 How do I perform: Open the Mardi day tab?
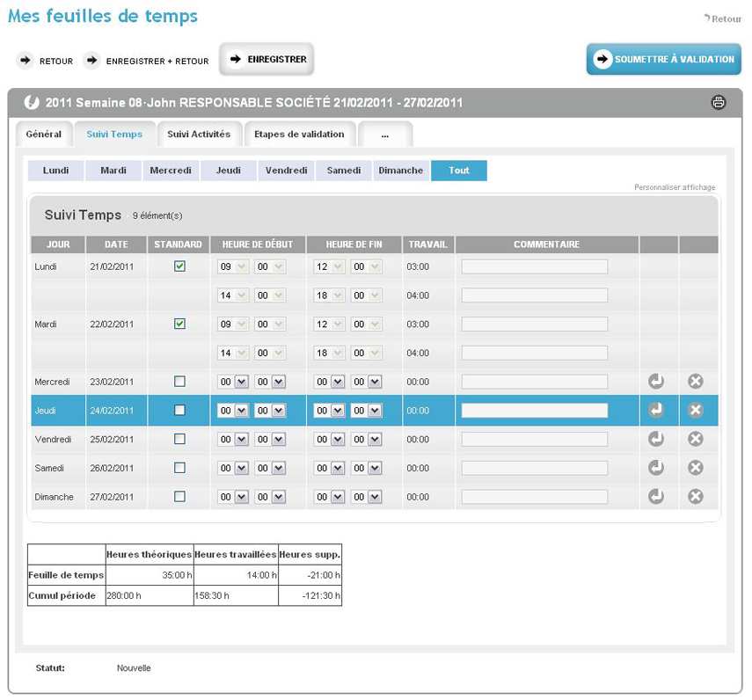tap(113, 171)
